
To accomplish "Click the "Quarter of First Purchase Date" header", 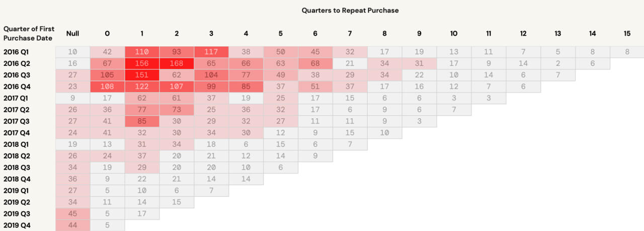I will click(29, 34).
